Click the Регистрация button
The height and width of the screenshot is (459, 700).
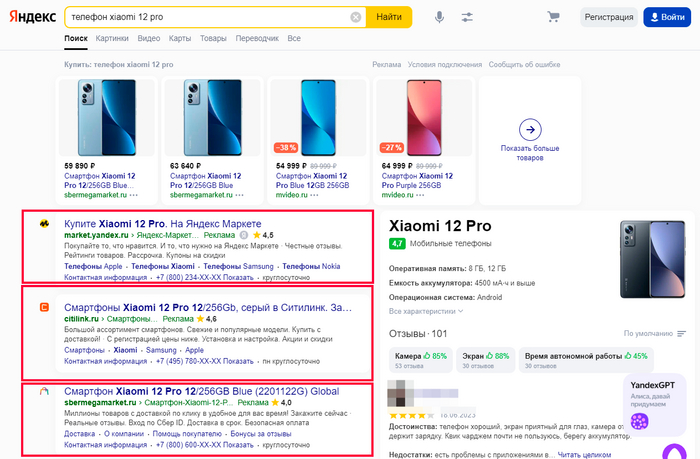[x=609, y=17]
